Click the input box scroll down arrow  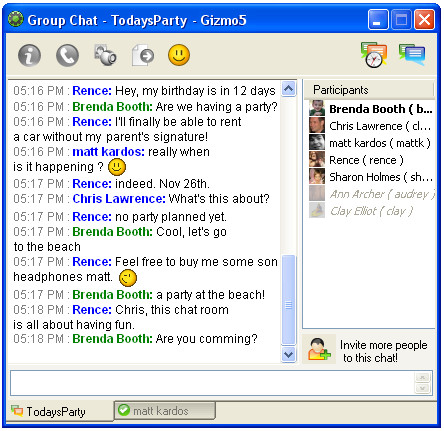click(422, 388)
